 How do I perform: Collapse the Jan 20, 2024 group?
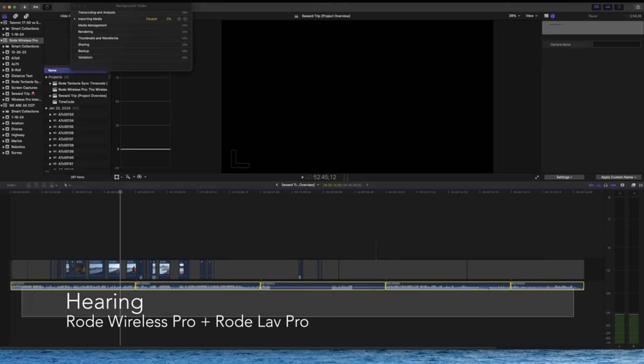(46, 109)
